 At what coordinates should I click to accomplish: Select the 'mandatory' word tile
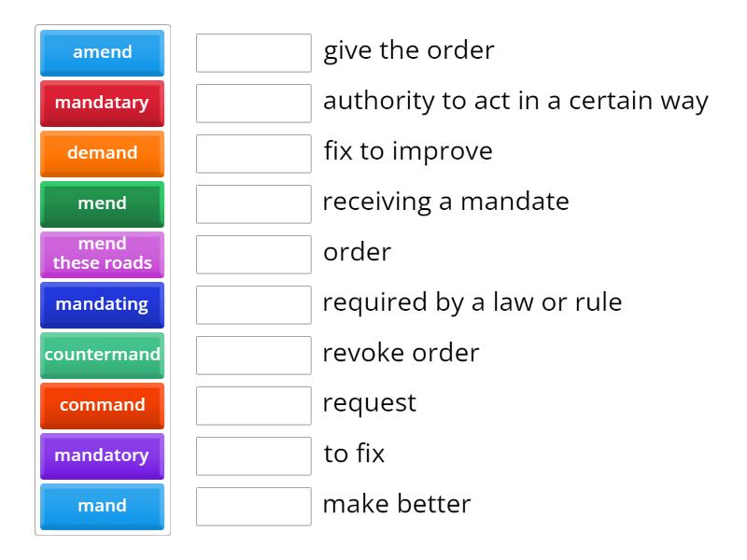coord(102,455)
